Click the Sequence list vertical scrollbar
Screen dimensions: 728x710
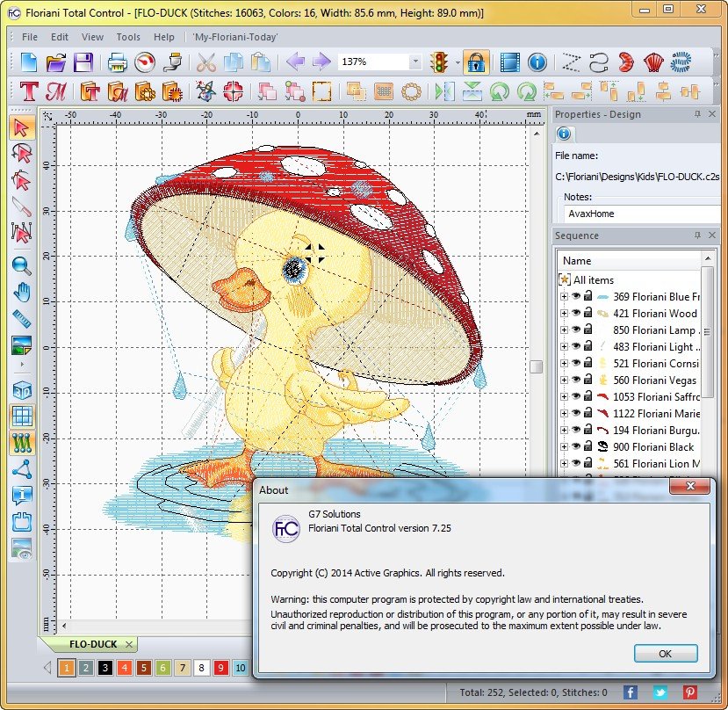pyautogui.click(x=707, y=332)
